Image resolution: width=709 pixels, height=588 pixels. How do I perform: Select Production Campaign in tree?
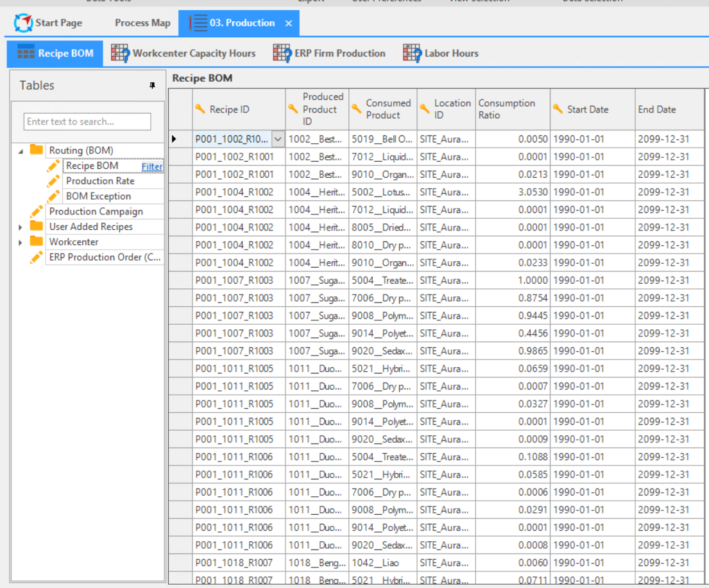[x=96, y=212]
